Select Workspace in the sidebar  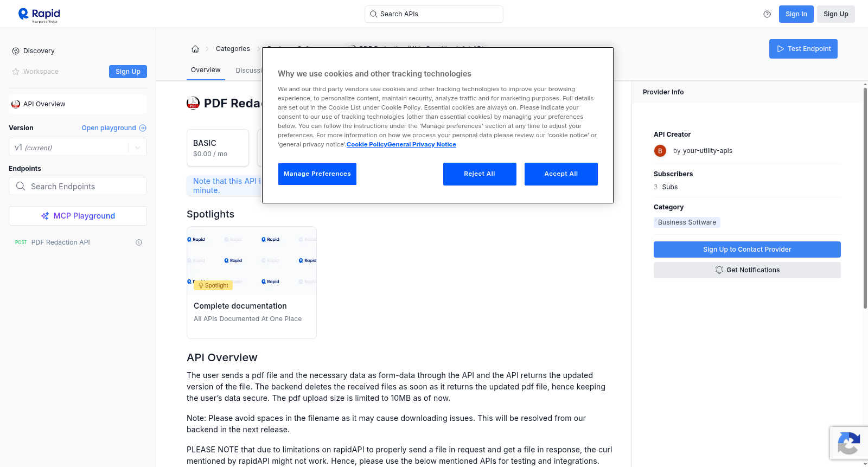41,72
